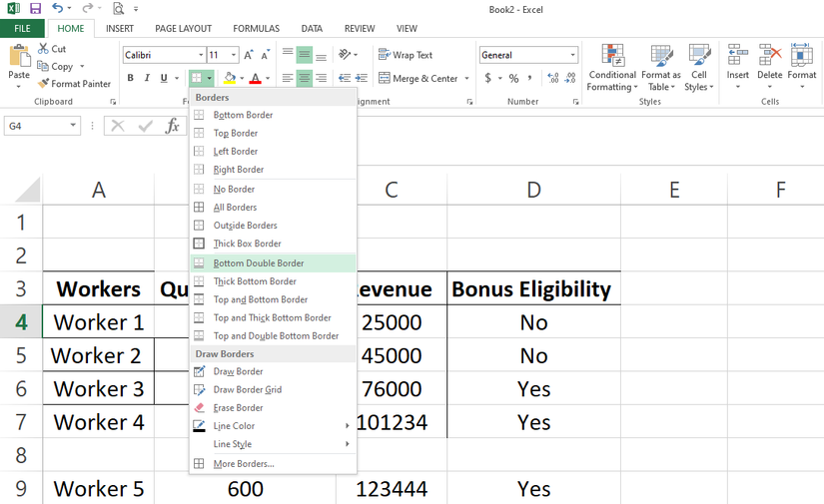Switch to the INSERT tab
Image resolution: width=824 pixels, height=504 pixels.
click(119, 28)
